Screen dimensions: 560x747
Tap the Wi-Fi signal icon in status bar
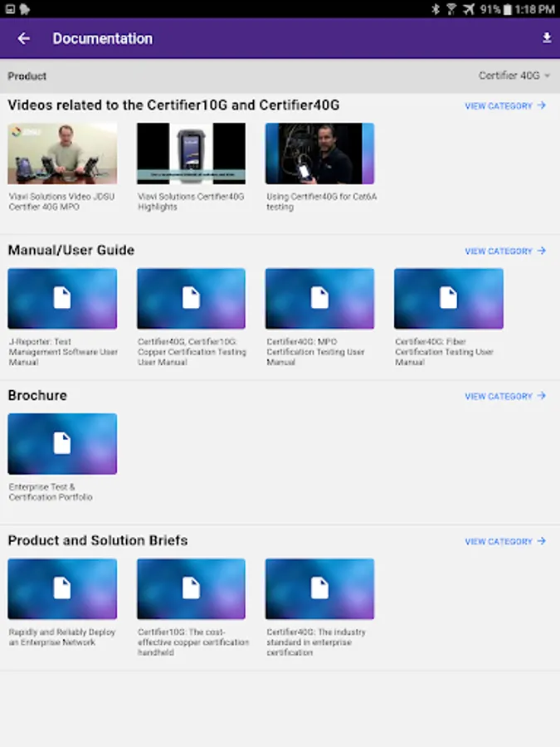pos(451,9)
